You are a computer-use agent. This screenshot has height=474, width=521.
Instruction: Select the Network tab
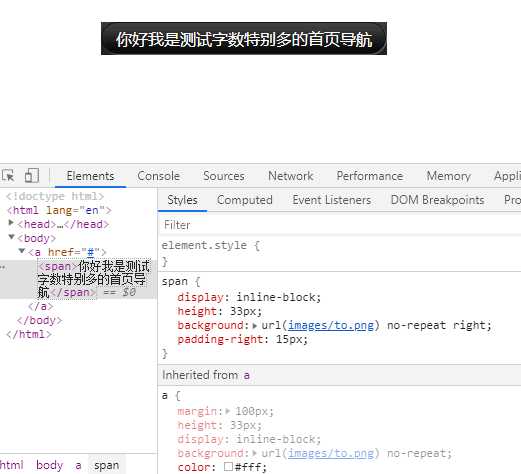coord(291,176)
